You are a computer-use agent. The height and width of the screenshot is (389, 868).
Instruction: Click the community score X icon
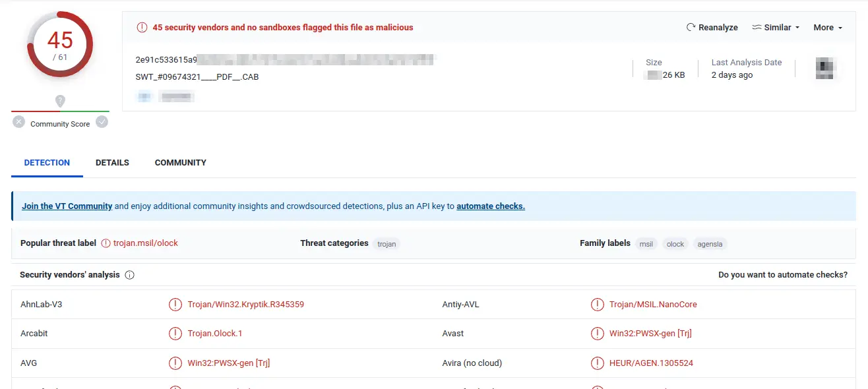tap(18, 122)
